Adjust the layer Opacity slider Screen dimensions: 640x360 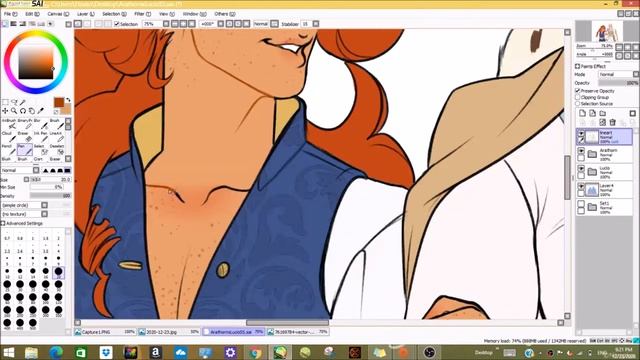click(x=618, y=83)
